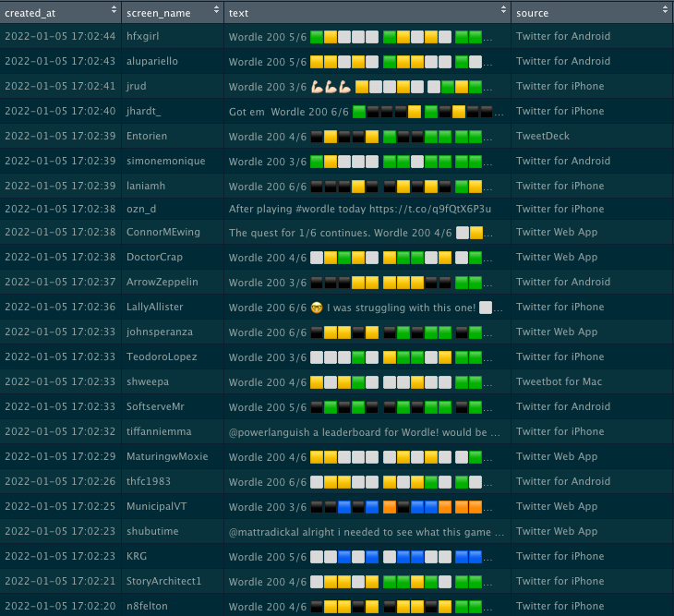
Task: Click 'I was struggling with this one!' tweet
Action: [x=366, y=308]
